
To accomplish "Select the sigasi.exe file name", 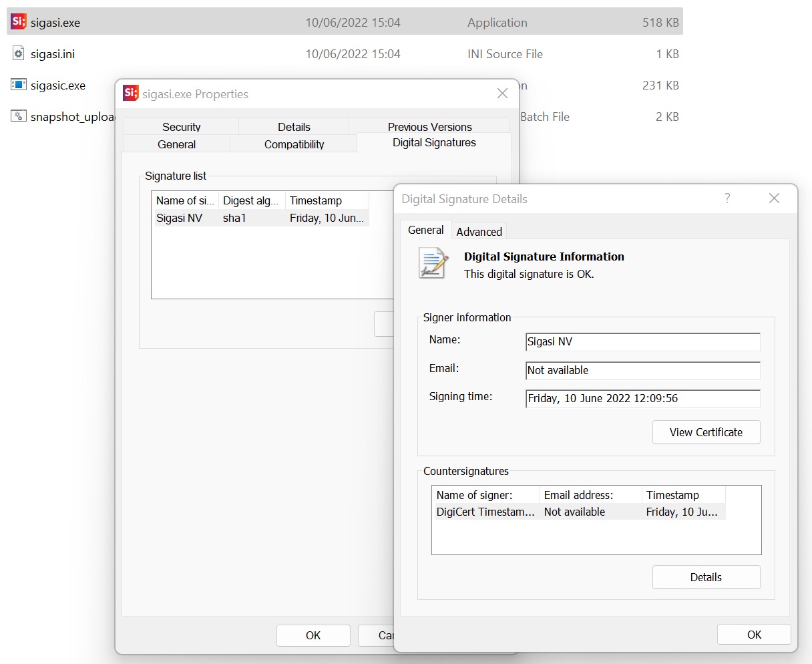I will coord(55,22).
